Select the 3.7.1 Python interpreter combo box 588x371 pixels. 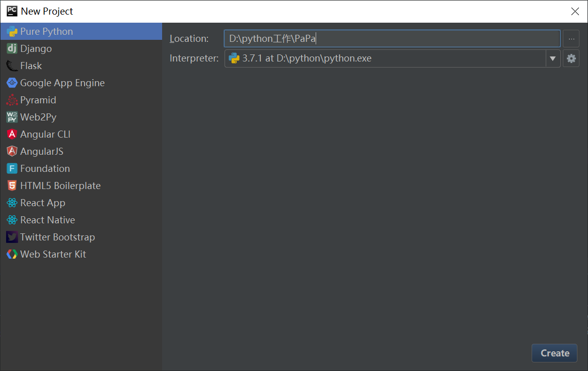pyautogui.click(x=392, y=58)
